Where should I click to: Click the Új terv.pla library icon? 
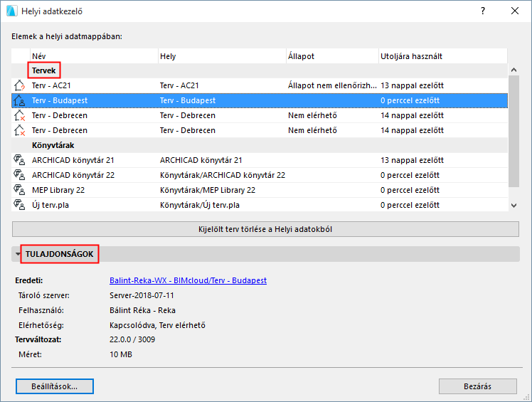click(19, 205)
